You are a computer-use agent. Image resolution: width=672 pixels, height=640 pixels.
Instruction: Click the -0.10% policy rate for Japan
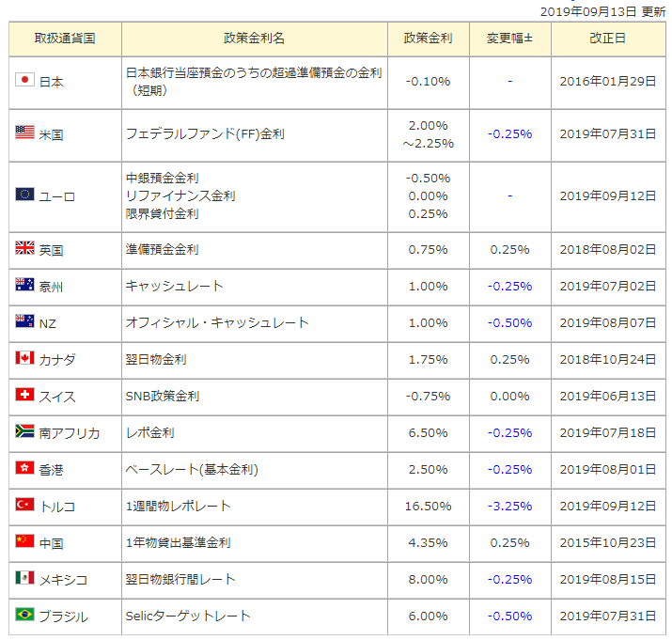(x=429, y=82)
